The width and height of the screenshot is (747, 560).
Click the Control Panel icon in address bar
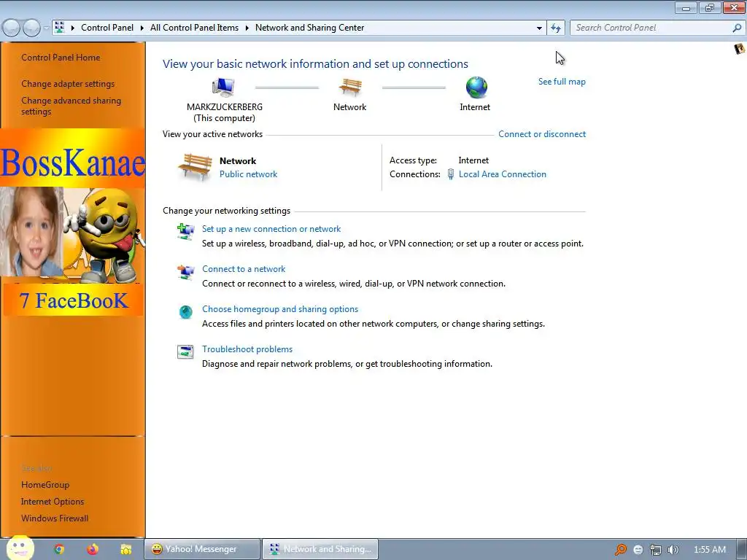[60, 27]
